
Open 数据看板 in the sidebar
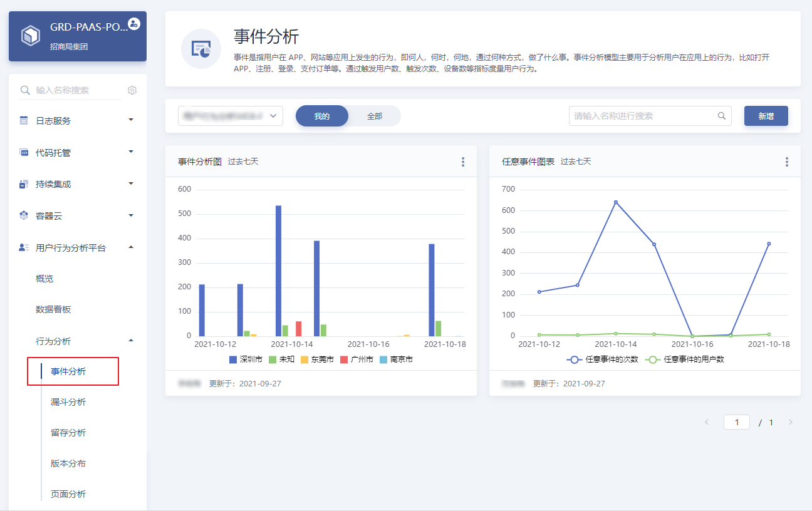(53, 309)
